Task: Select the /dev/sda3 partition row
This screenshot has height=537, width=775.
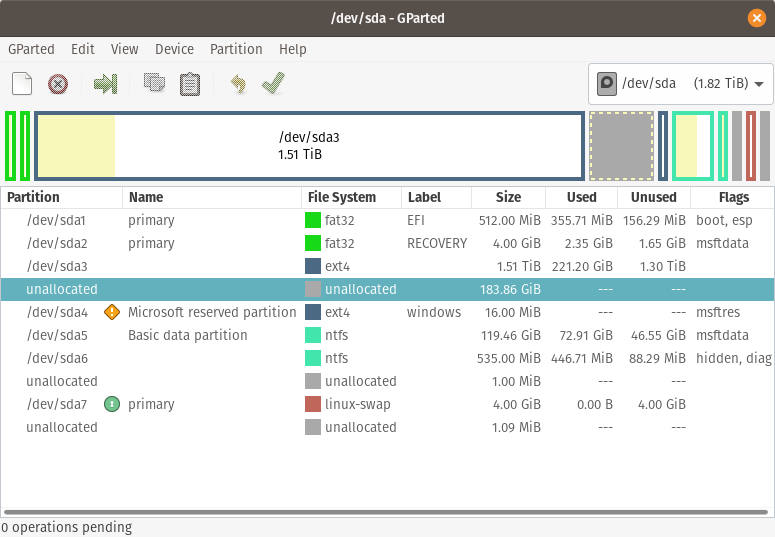Action: pyautogui.click(x=388, y=266)
